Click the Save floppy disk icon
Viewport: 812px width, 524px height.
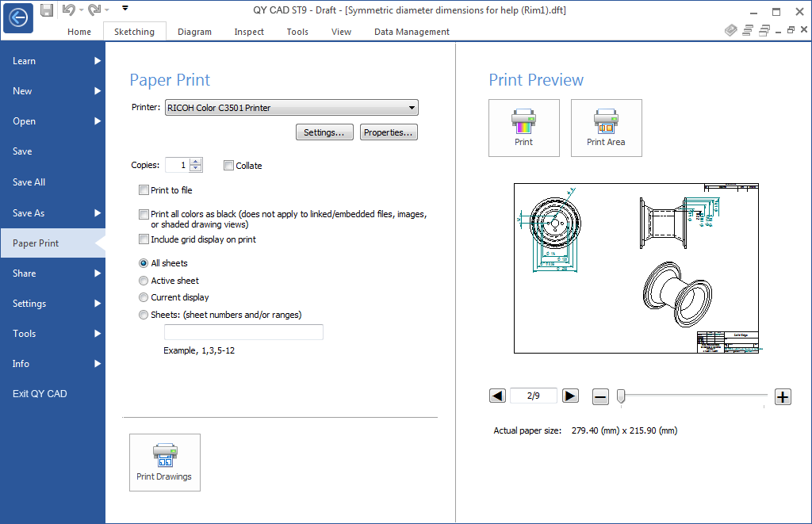point(47,10)
